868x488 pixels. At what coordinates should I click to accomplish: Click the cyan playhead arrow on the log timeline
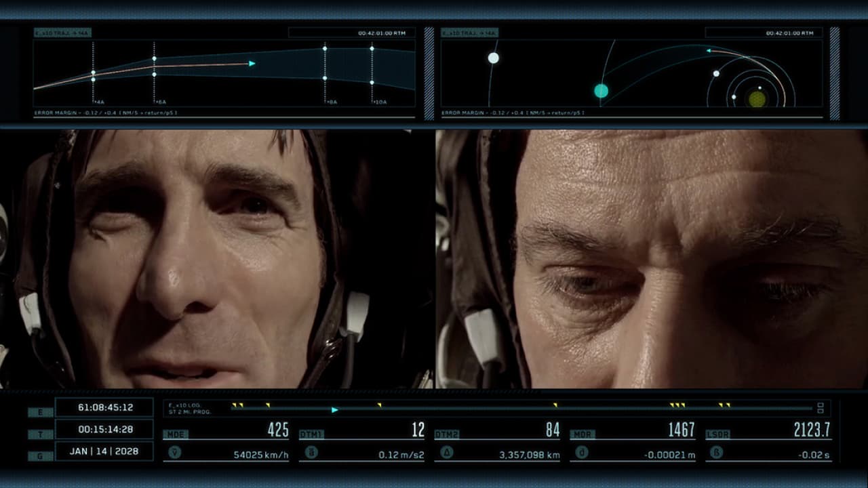coord(335,410)
